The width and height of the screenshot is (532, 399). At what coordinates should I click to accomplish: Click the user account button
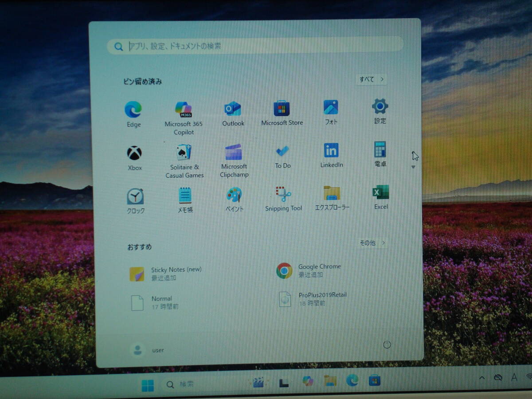[147, 350]
